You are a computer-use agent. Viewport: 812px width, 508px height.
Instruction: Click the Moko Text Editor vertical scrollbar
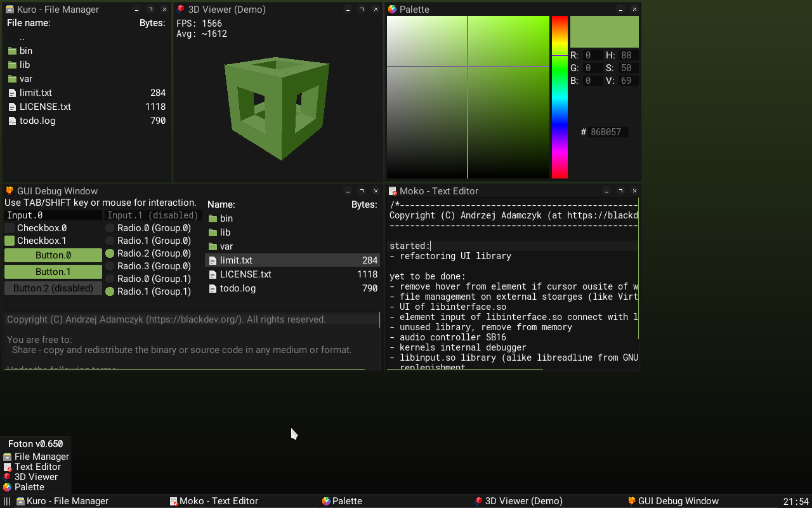pyautogui.click(x=639, y=269)
